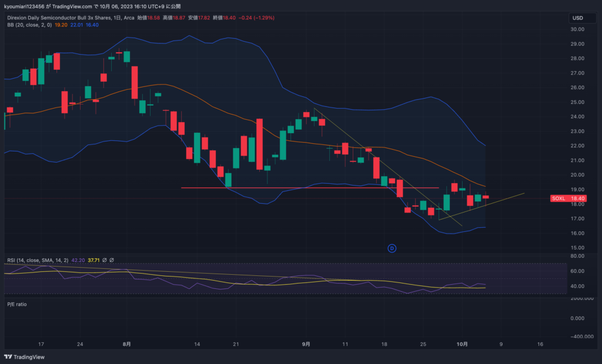This screenshot has height=364, width=602.
Task: Click the 20.00 price axis label
Action: point(577,175)
